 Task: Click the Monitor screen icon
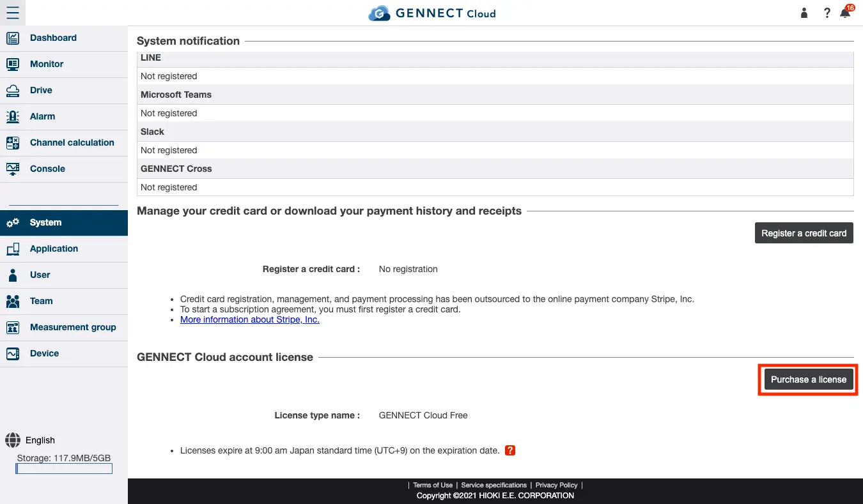13,65
